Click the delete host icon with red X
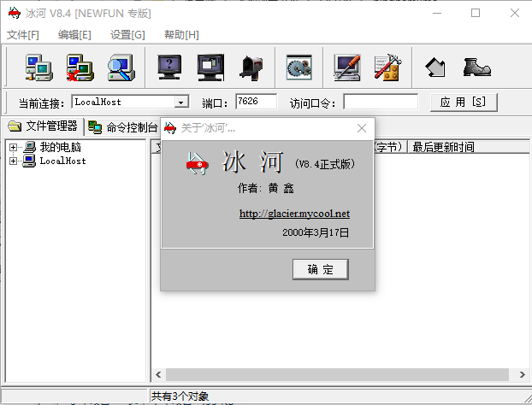The image size is (532, 405). point(80,67)
